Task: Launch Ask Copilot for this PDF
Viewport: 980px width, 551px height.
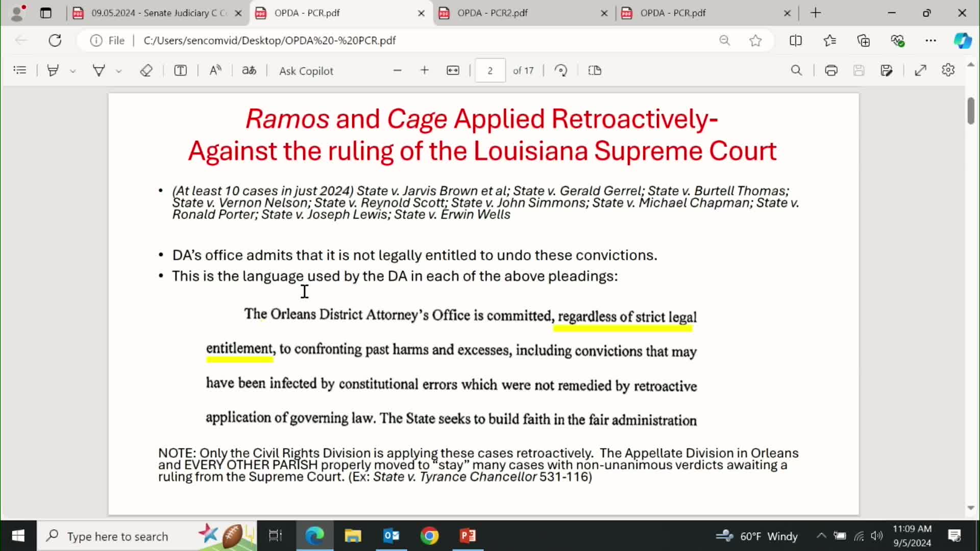Action: coord(306,70)
